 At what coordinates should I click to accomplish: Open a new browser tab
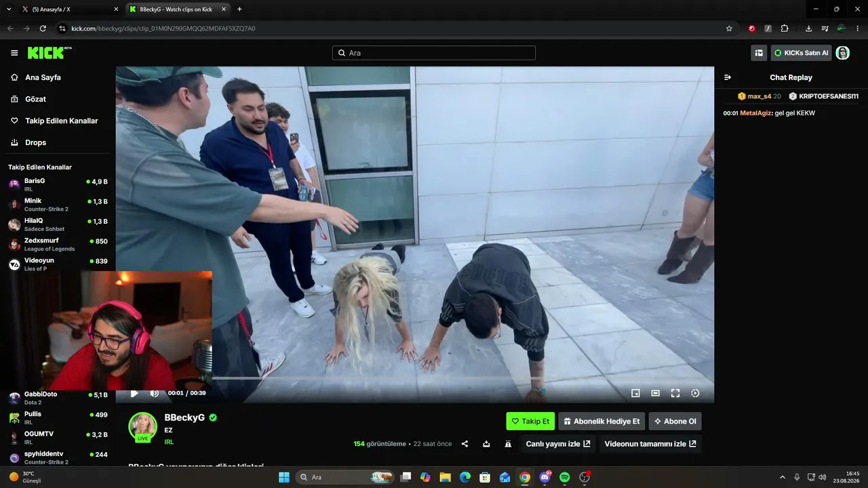239,9
